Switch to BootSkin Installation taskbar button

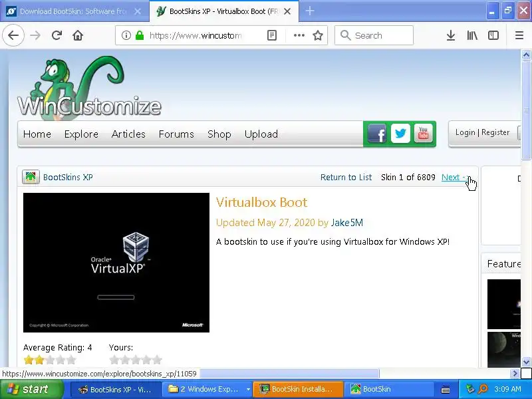point(298,389)
